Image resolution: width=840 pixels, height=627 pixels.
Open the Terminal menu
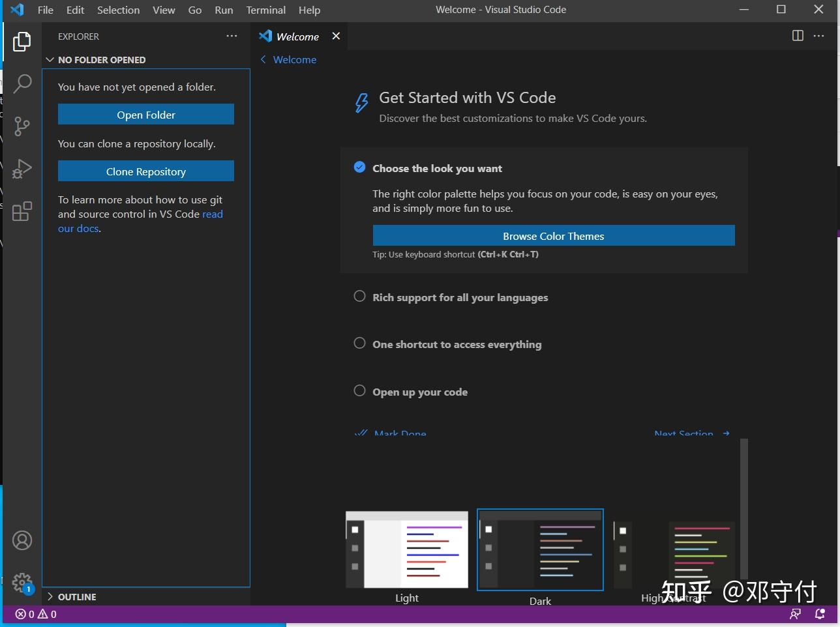(265, 10)
